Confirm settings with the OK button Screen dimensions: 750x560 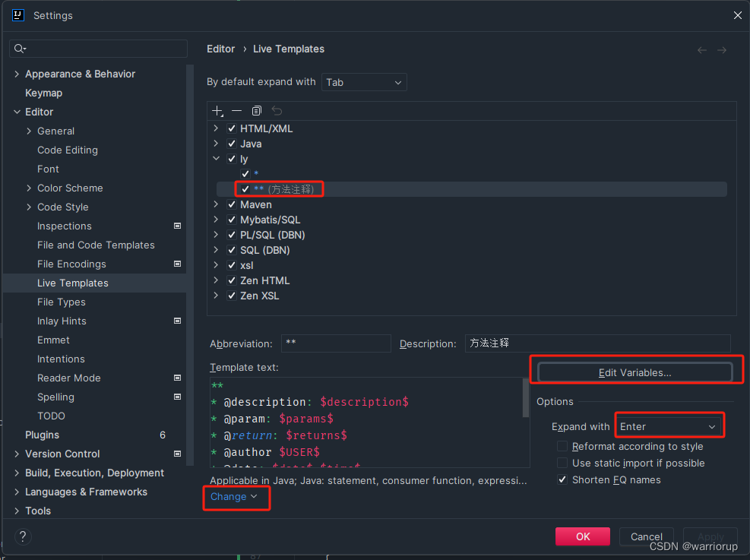[583, 536]
